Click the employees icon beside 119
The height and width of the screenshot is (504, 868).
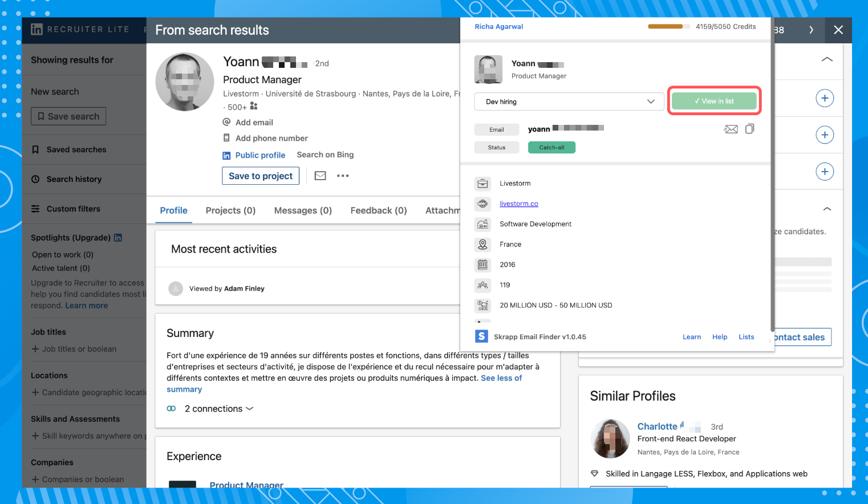click(482, 285)
